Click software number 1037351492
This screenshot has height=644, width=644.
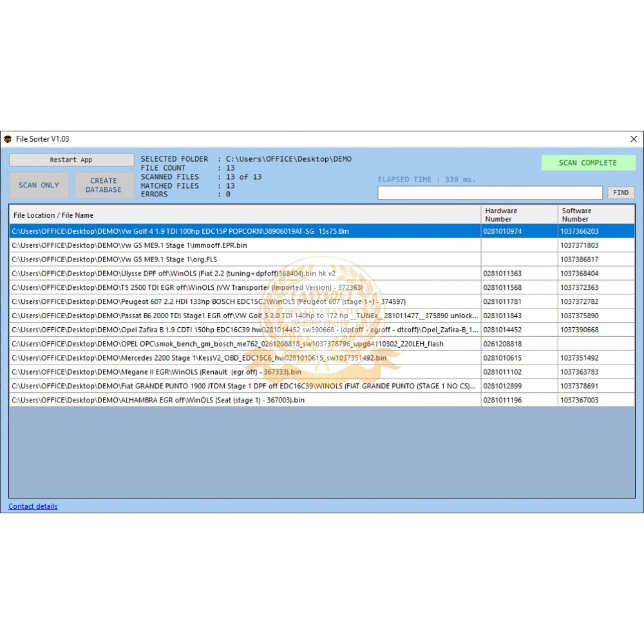(x=580, y=357)
